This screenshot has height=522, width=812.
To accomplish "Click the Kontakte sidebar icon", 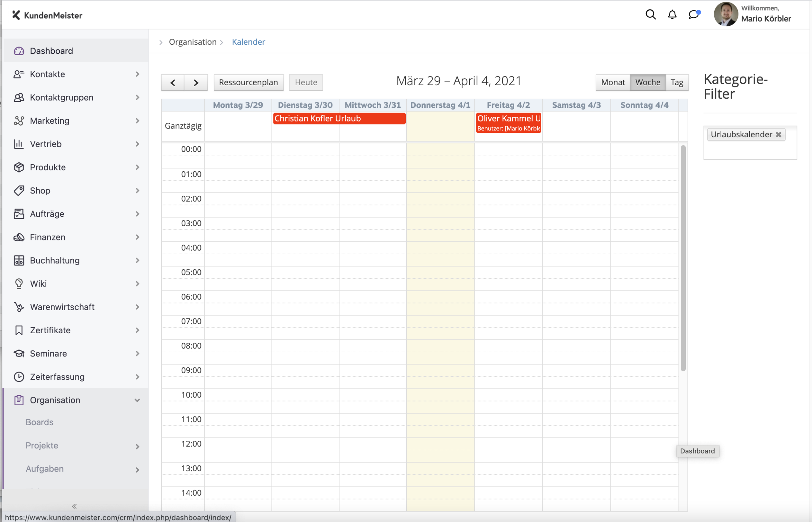I will point(17,74).
